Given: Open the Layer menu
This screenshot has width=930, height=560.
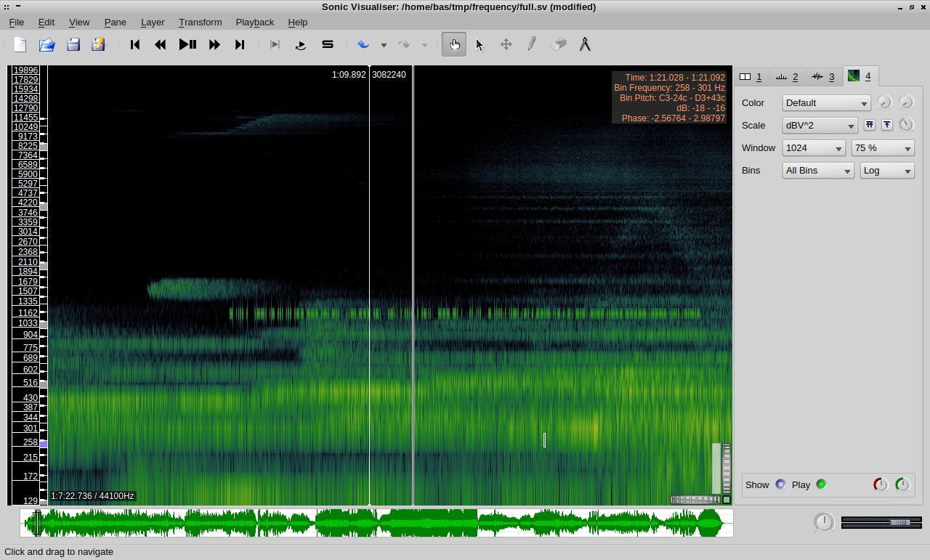Looking at the screenshot, I should point(153,23).
